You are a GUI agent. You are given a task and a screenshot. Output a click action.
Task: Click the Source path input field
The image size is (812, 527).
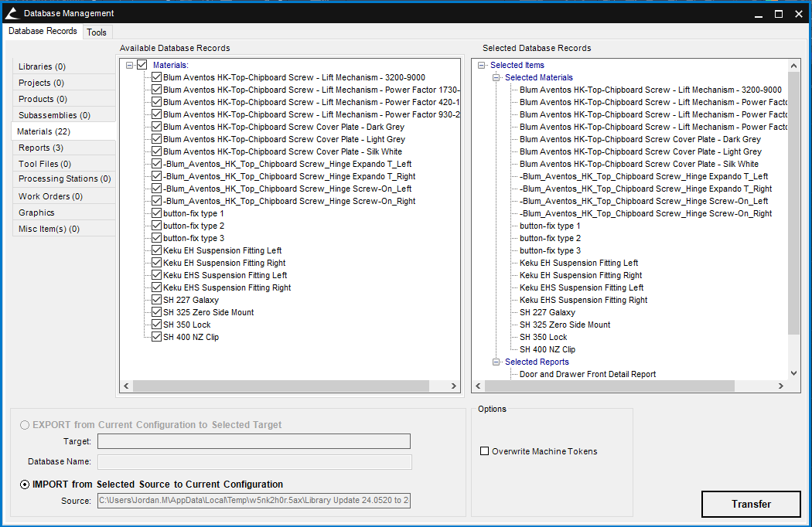[254, 501]
